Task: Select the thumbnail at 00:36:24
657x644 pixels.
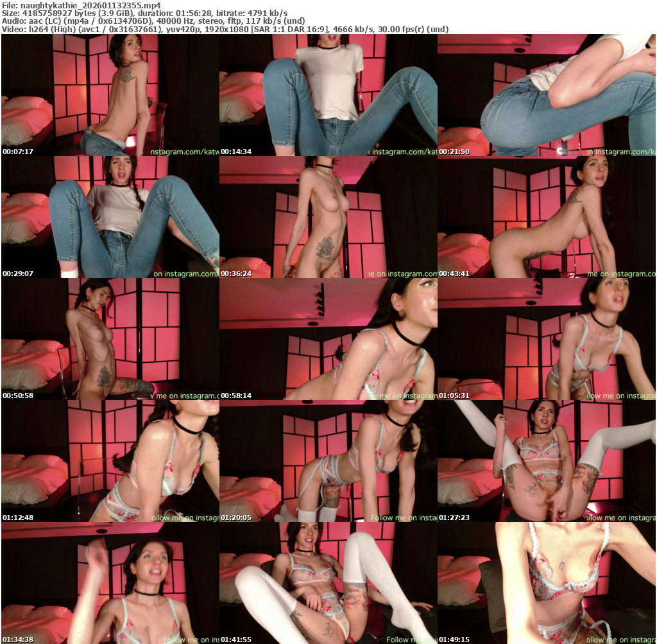Action: coord(328,217)
